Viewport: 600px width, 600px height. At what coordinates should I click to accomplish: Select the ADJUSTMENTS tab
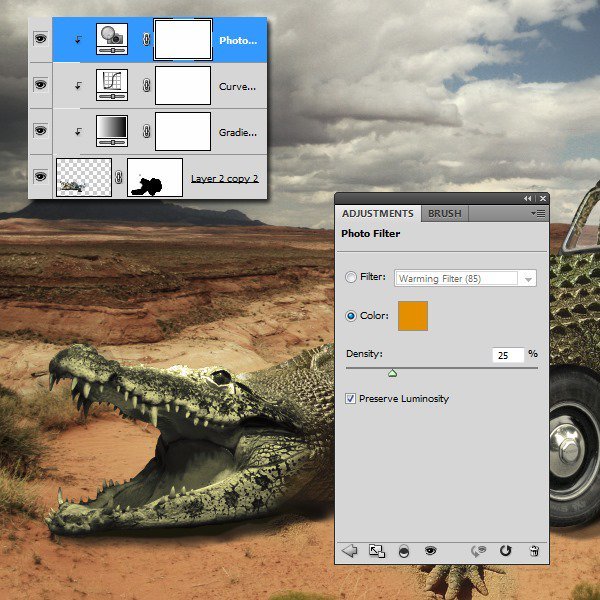pyautogui.click(x=378, y=214)
